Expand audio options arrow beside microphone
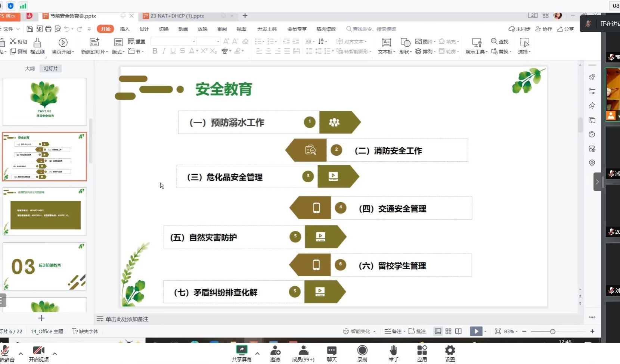Image resolution: width=620 pixels, height=364 pixels. click(21, 354)
